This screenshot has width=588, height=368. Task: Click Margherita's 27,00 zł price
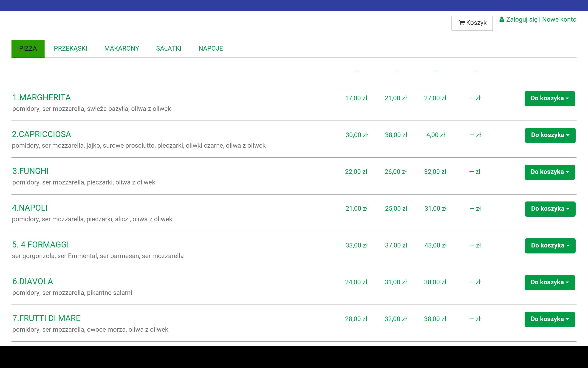tap(435, 98)
